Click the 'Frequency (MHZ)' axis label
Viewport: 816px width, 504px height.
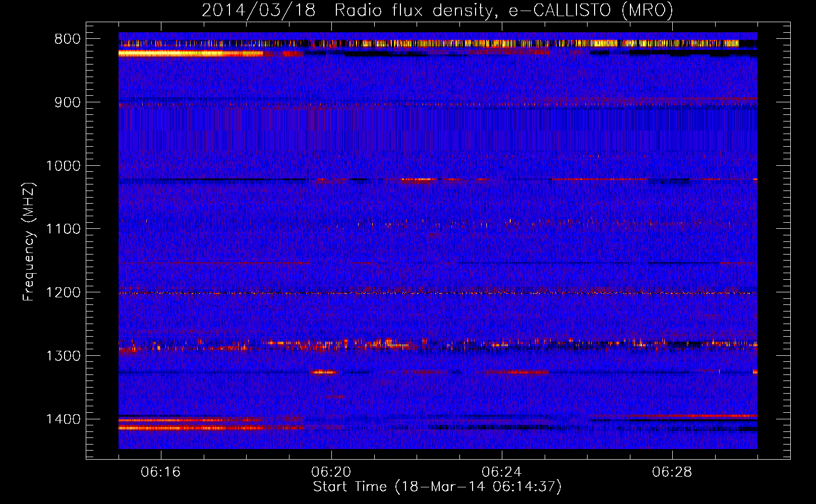coord(29,242)
